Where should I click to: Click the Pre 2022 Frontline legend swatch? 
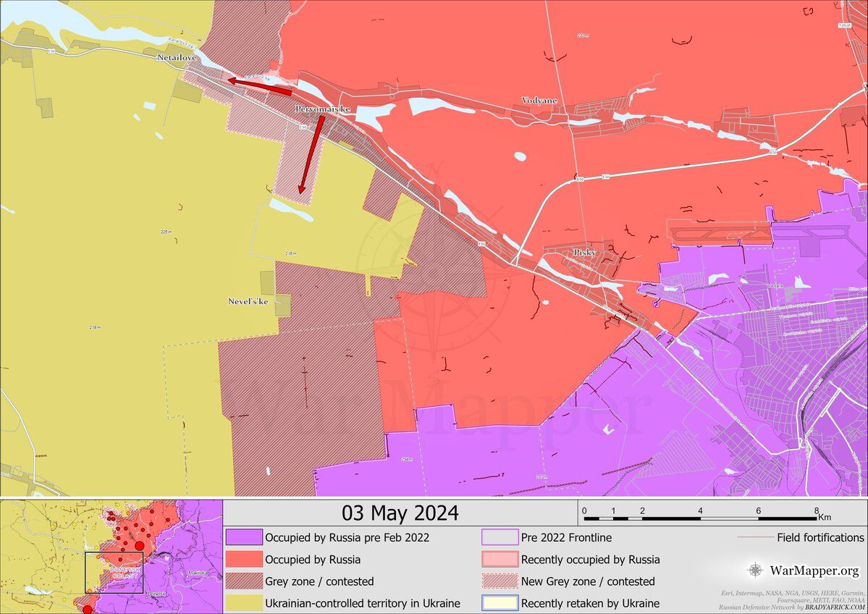coord(500,538)
